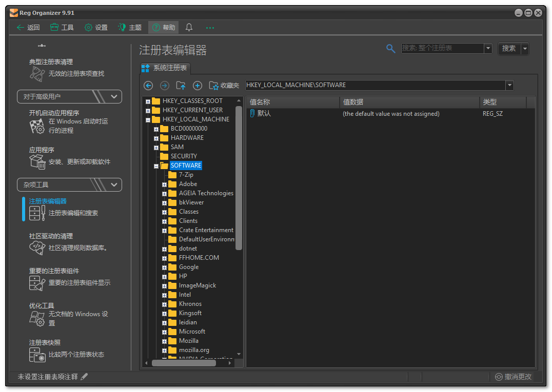Click the notification bell icon
Viewport: 552px width, 392px height.
click(189, 28)
